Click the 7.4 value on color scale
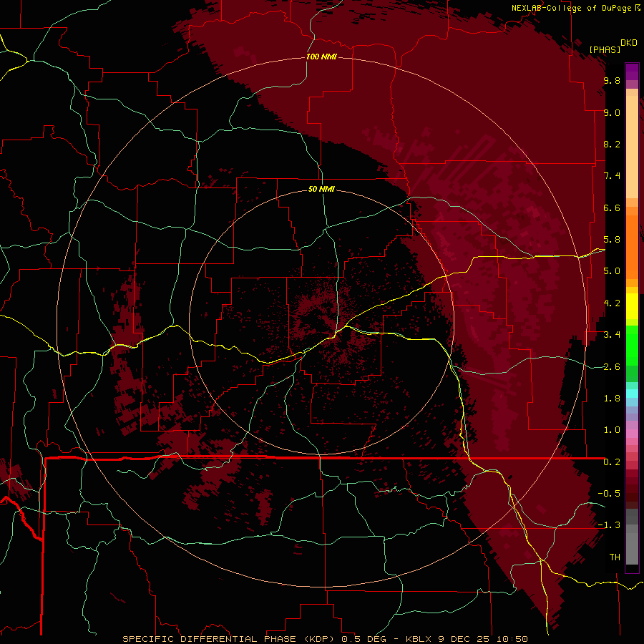 pos(612,176)
